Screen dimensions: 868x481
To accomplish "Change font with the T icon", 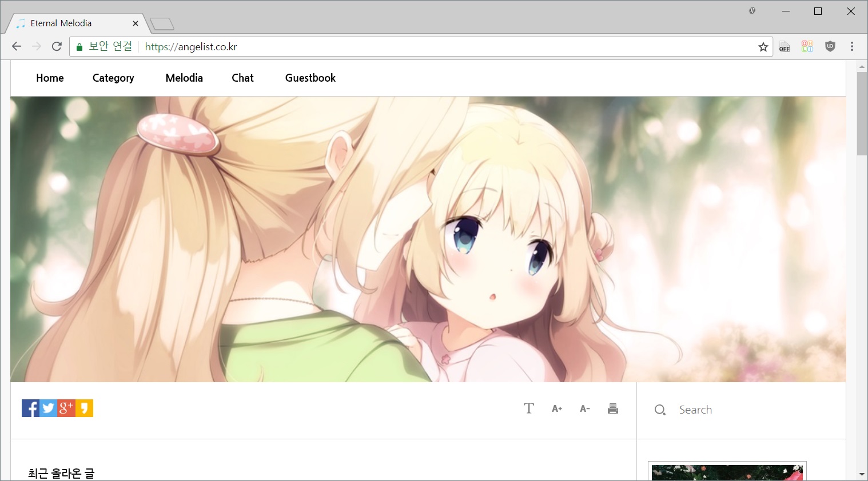I will 529,408.
